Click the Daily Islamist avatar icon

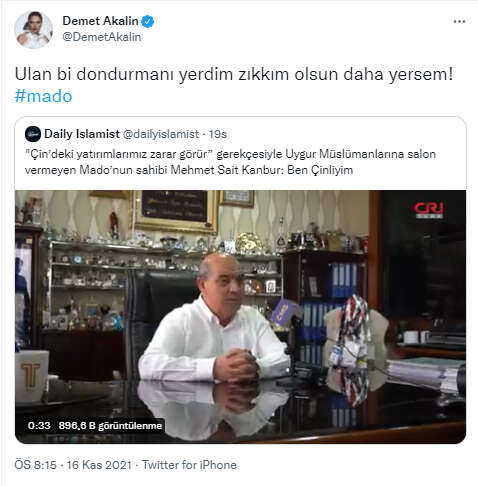[33, 134]
